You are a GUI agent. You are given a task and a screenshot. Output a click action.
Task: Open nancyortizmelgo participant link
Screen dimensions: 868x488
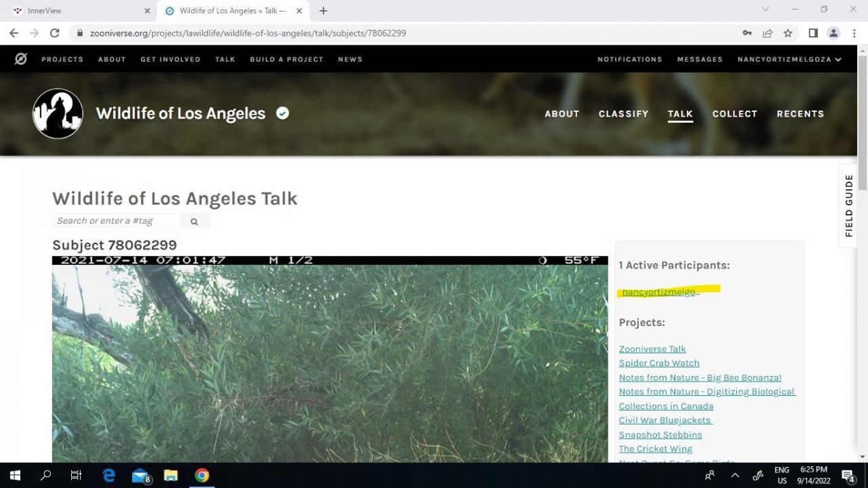[660, 292]
